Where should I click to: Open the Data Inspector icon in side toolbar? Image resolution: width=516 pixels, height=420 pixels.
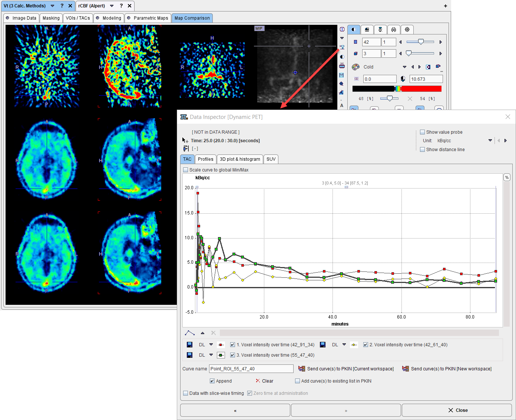point(342,47)
